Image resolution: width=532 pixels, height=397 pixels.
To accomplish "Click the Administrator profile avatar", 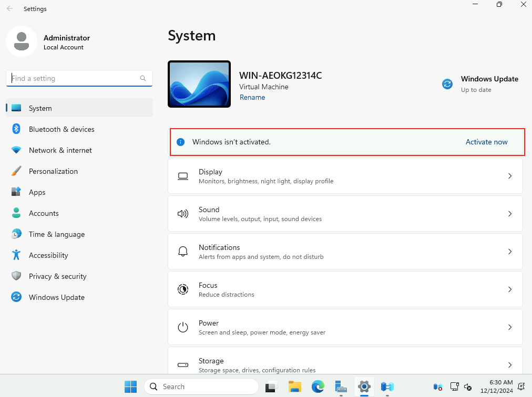I will 22,41.
